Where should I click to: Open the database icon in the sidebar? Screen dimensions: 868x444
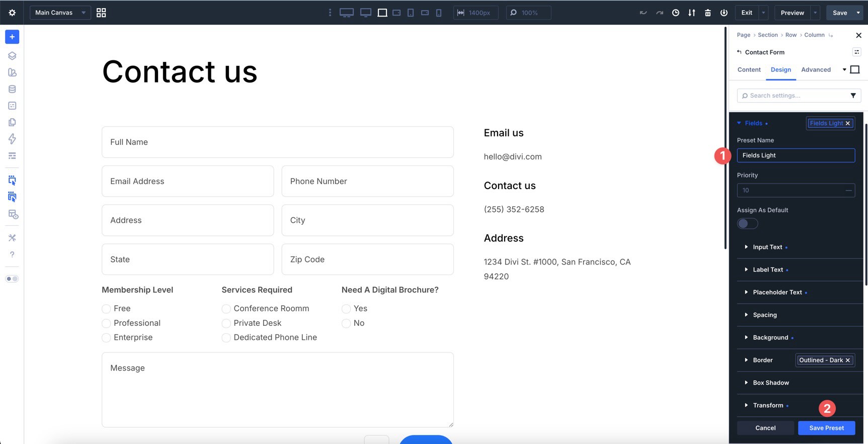point(12,89)
